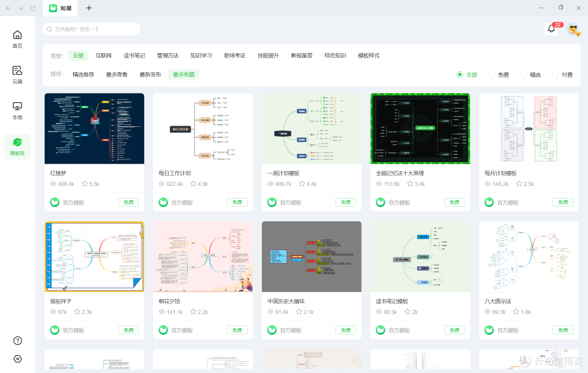Filter type by 技能提升
Viewport: 588px width, 373px height.
[268, 55]
